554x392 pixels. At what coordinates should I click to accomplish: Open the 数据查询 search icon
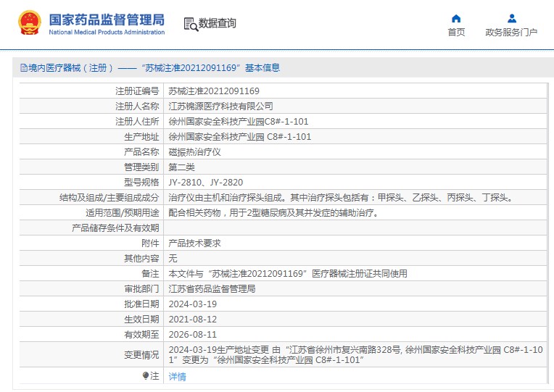(191, 24)
